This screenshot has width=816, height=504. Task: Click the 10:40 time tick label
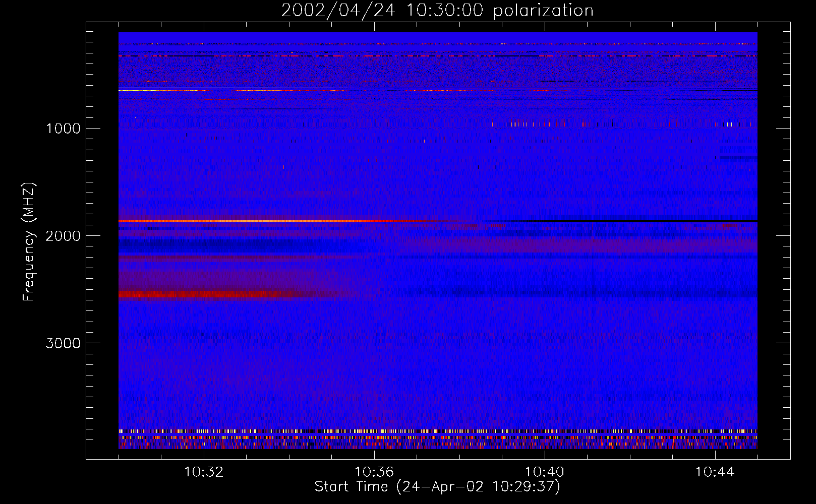coord(545,472)
